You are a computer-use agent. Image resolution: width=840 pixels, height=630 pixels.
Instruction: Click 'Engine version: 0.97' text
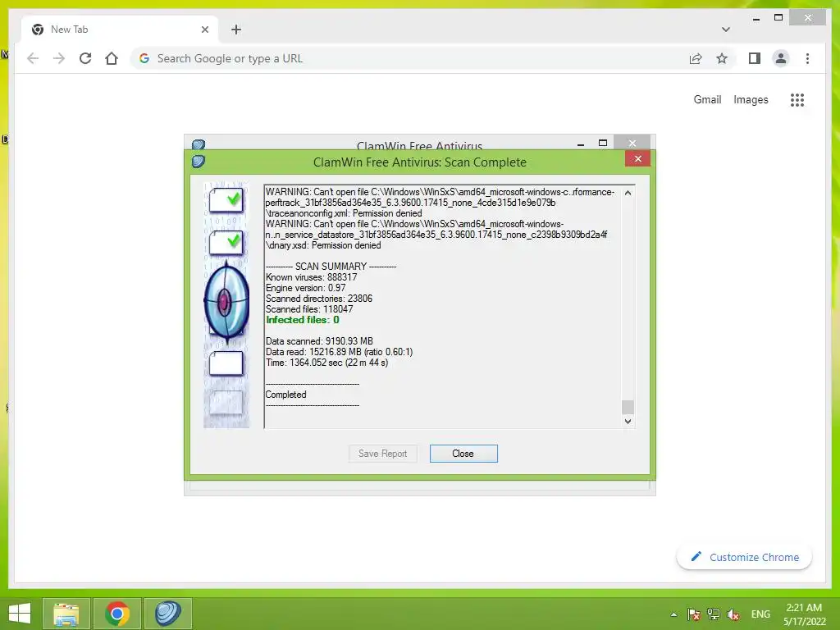[x=305, y=288]
